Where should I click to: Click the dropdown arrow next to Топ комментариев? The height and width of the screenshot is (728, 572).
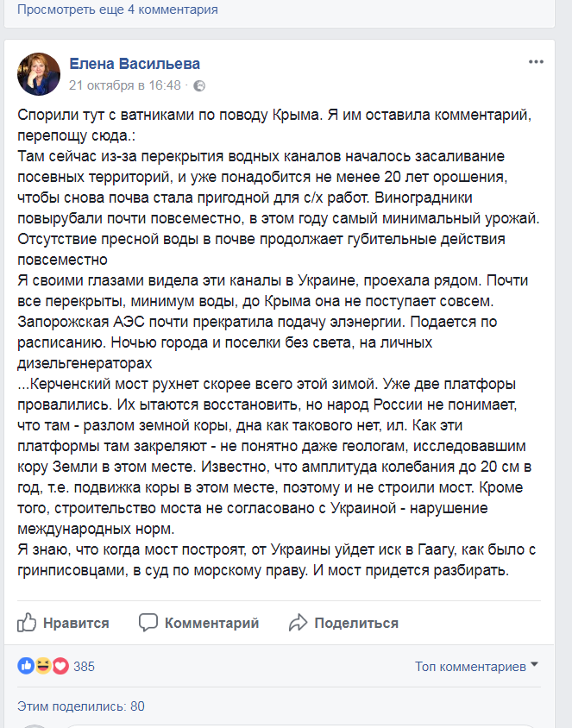click(x=534, y=664)
